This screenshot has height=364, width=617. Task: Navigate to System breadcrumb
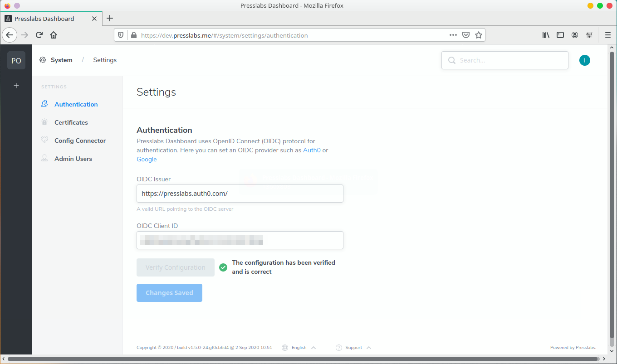pyautogui.click(x=62, y=60)
